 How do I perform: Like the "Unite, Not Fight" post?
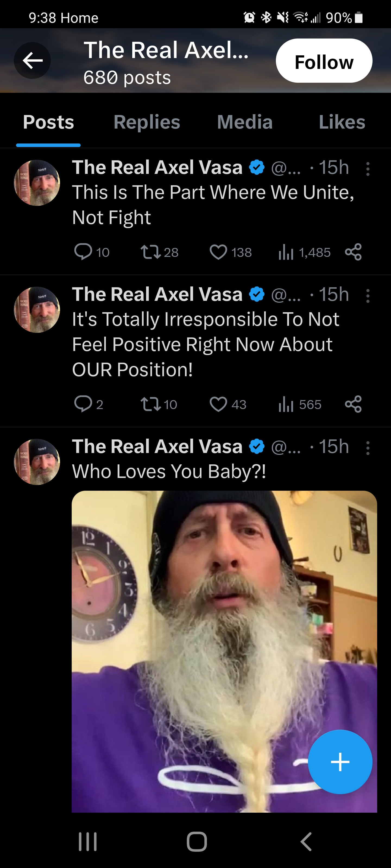[x=218, y=252]
